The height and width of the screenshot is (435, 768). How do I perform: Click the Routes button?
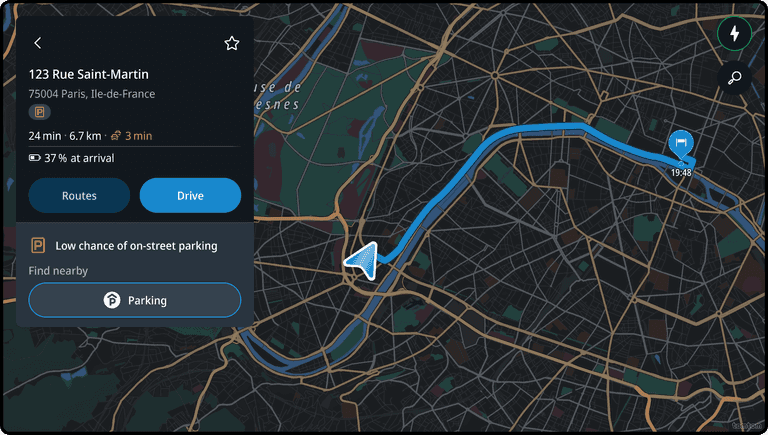[79, 195]
